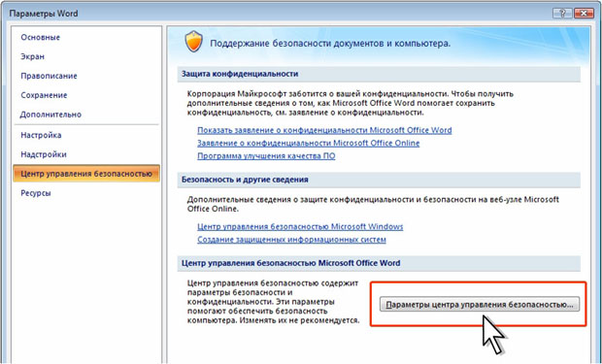
Task: Open the Надстройки category
Action: click(44, 154)
